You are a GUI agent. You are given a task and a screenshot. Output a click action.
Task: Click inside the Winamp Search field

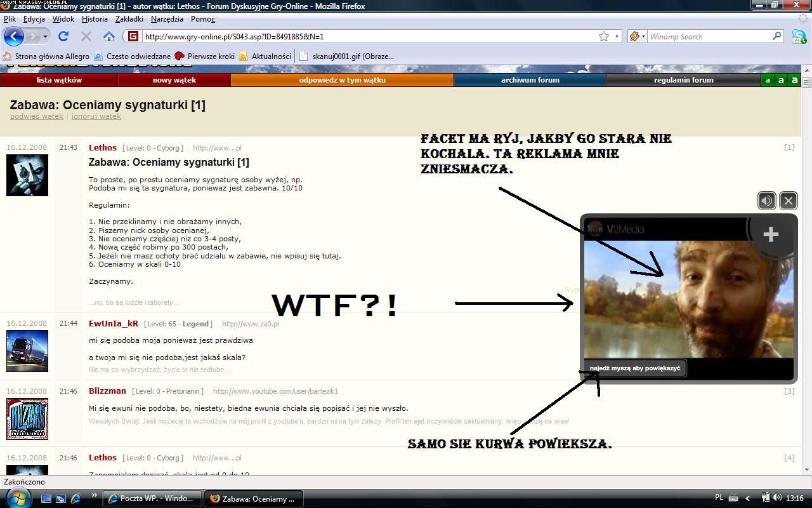pos(709,36)
